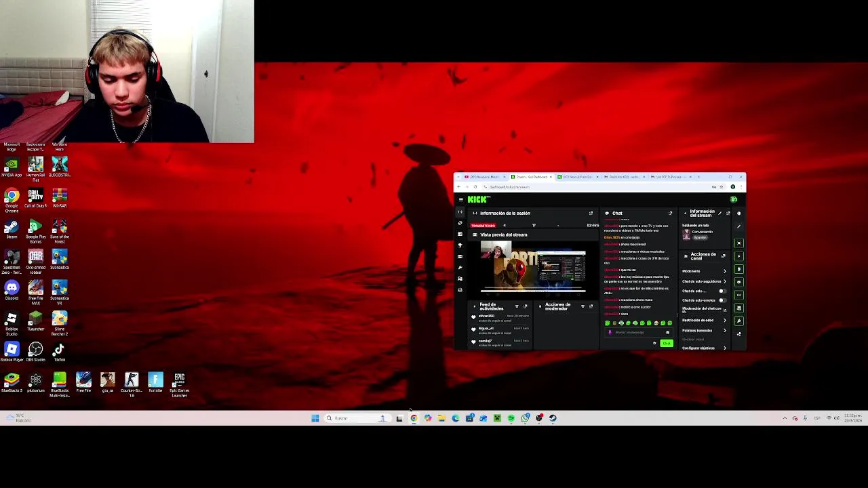Open chat settings gear icon
The width and height of the screenshot is (868, 488).
click(x=654, y=343)
